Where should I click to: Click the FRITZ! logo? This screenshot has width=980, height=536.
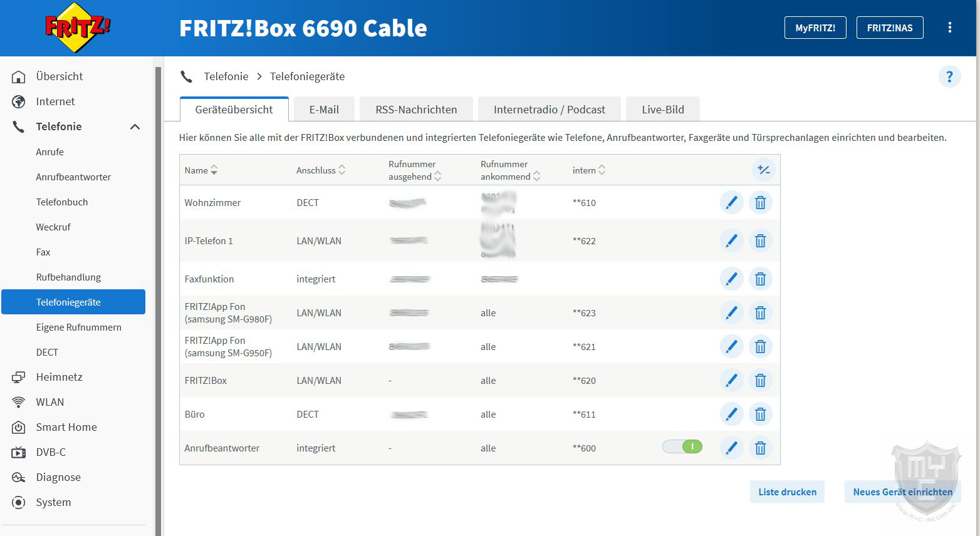coord(78,27)
